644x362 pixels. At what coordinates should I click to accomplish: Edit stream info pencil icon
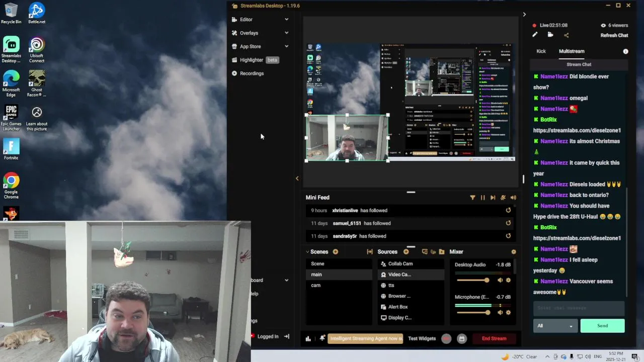tap(535, 35)
